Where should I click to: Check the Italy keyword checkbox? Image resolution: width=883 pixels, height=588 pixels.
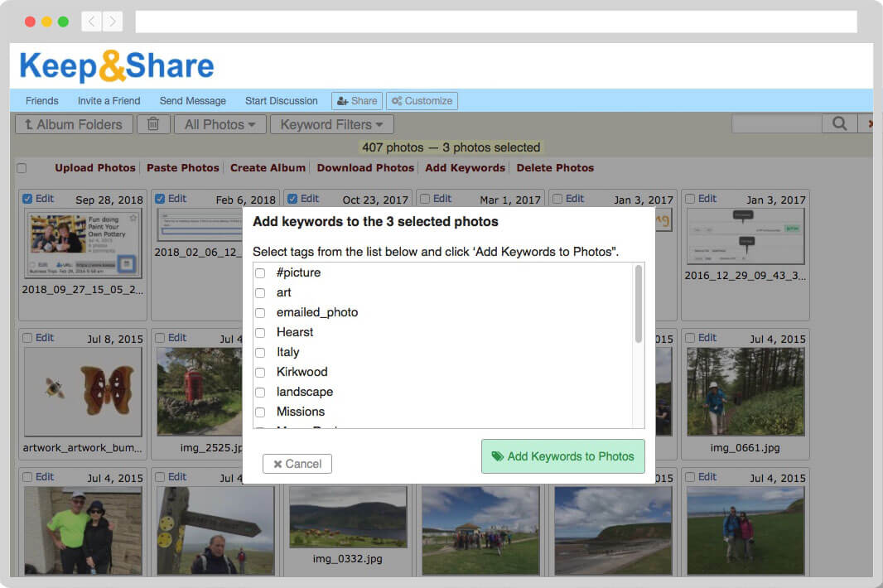point(260,352)
